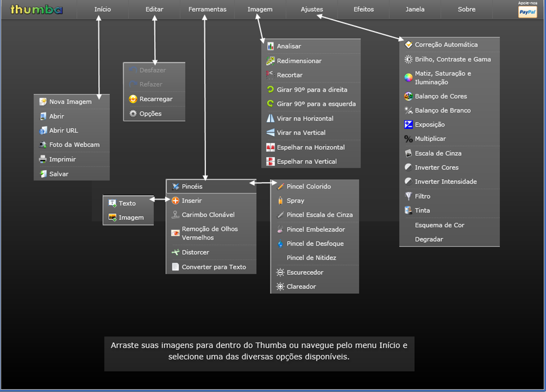
Task: Click the Carimbo Clonável stamp icon
Action: click(175, 215)
